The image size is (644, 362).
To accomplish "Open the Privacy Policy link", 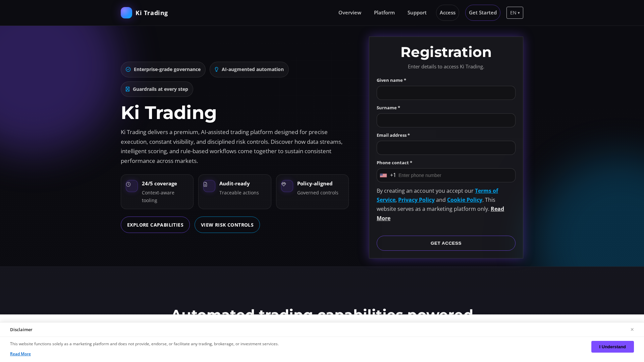I will (x=416, y=200).
